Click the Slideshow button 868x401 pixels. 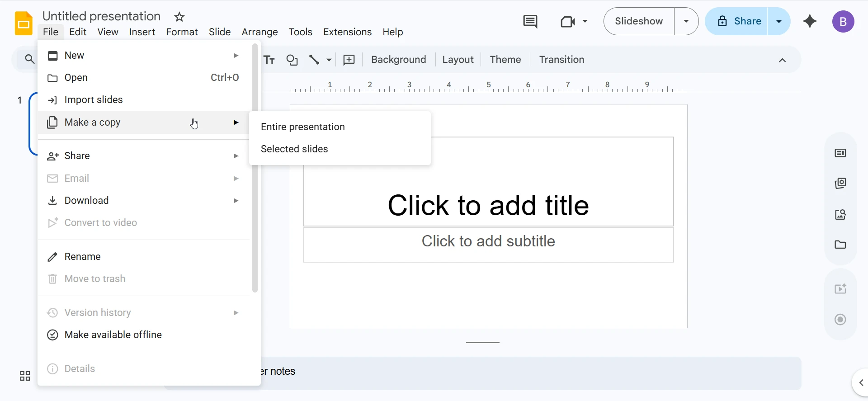click(x=639, y=21)
